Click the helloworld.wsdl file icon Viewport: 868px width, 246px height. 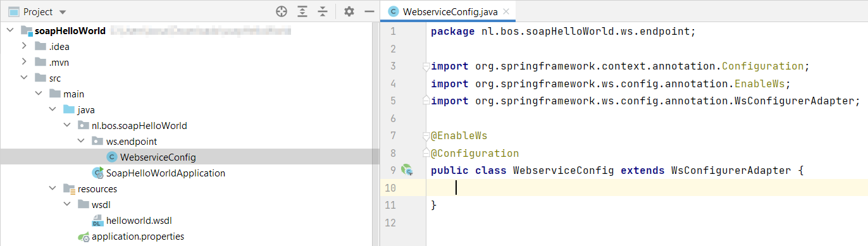click(97, 220)
